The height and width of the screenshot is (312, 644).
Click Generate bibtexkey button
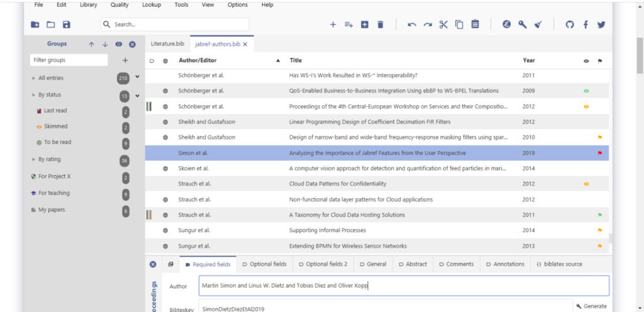[591, 306]
